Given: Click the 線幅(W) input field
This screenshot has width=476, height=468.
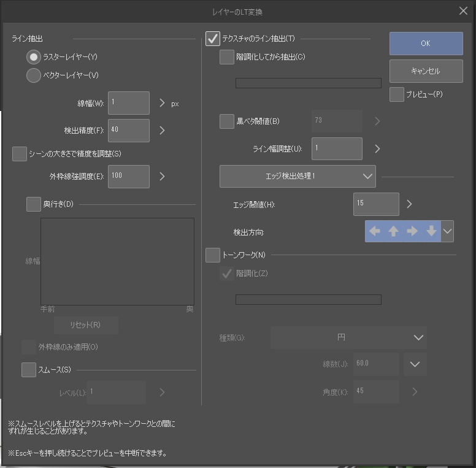Looking at the screenshot, I should pyautogui.click(x=129, y=103).
